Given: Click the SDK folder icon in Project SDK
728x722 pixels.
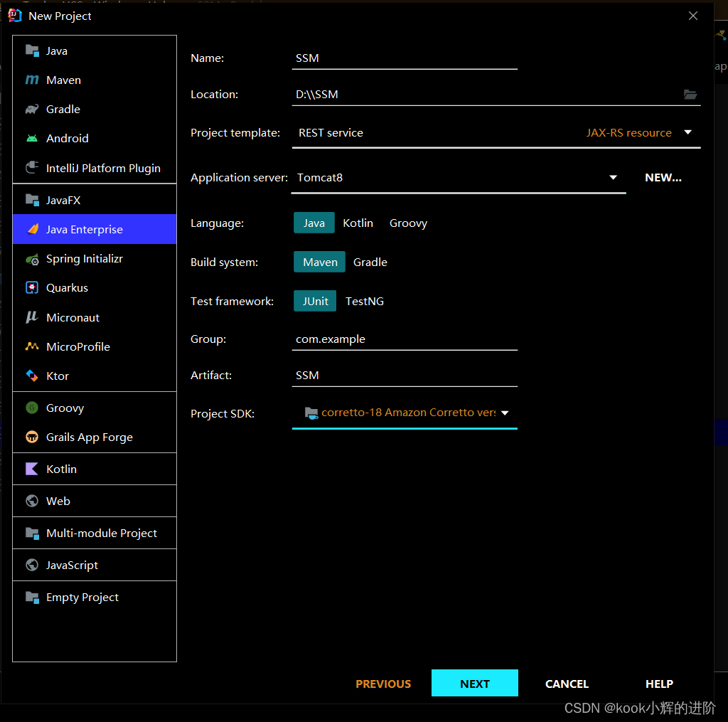Looking at the screenshot, I should click(x=311, y=413).
